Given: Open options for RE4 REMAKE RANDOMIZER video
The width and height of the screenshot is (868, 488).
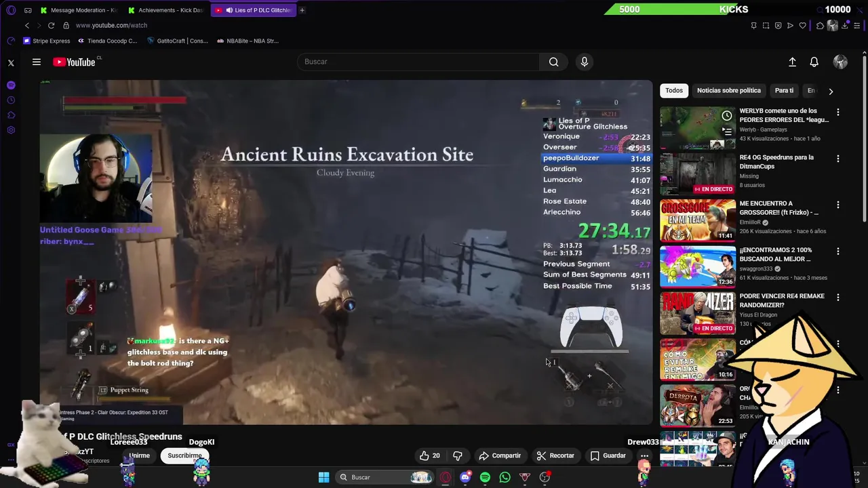Looking at the screenshot, I should click(x=838, y=298).
